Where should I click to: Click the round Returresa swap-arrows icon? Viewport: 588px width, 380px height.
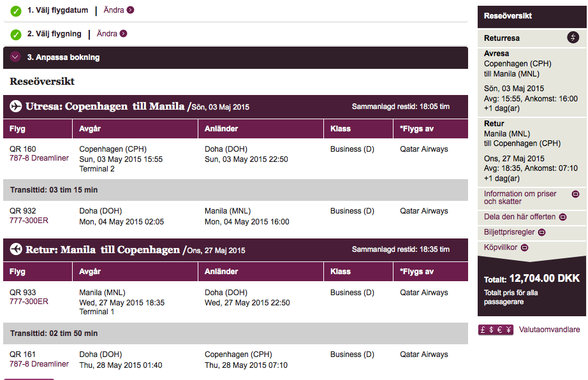click(573, 38)
